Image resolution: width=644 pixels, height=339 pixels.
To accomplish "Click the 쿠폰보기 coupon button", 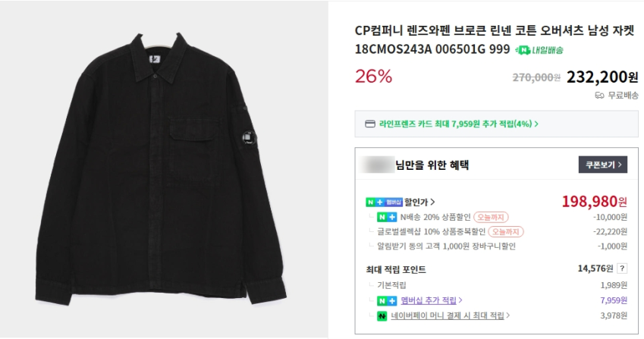I will coord(602,165).
